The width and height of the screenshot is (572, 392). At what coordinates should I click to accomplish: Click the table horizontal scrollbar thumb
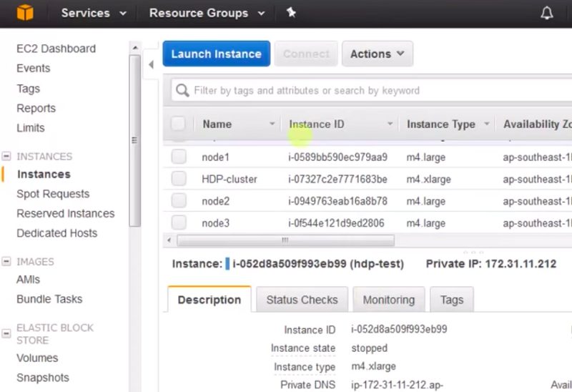tap(285, 240)
